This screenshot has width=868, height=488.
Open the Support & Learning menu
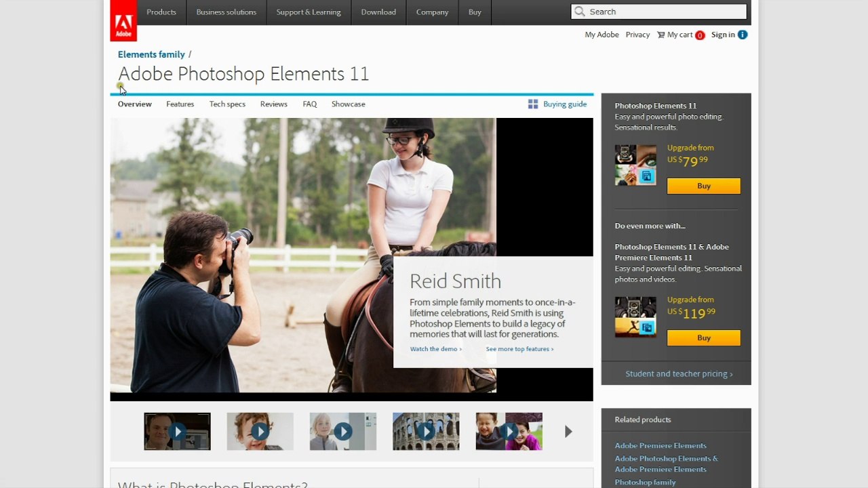pyautogui.click(x=309, y=12)
